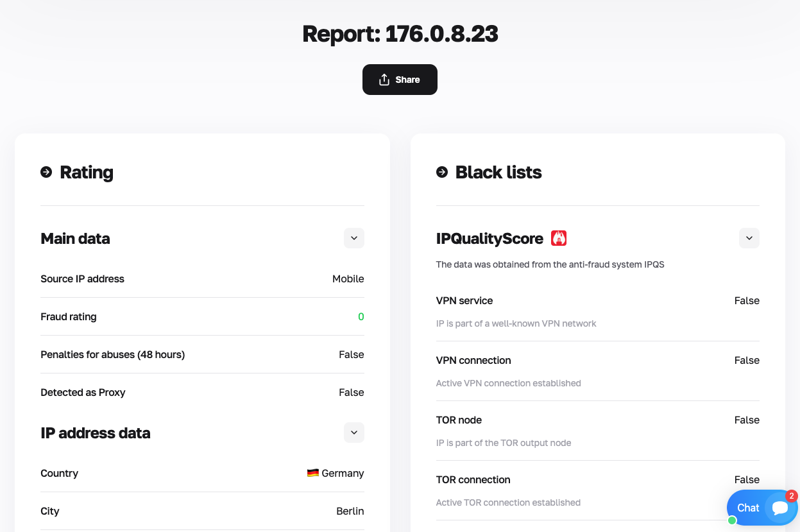The width and height of the screenshot is (800, 532).
Task: Click the green online status dot
Action: pos(732,520)
